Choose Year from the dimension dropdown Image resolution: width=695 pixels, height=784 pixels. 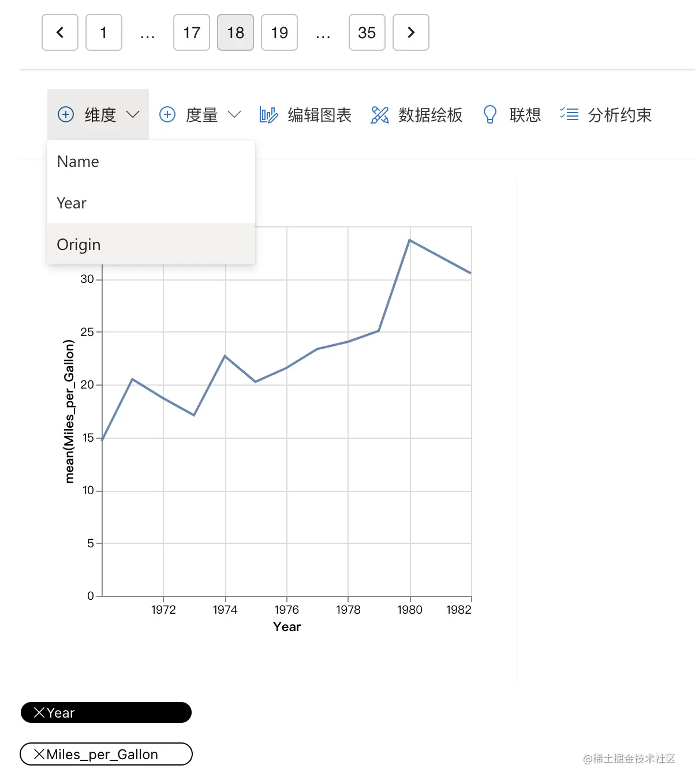151,203
